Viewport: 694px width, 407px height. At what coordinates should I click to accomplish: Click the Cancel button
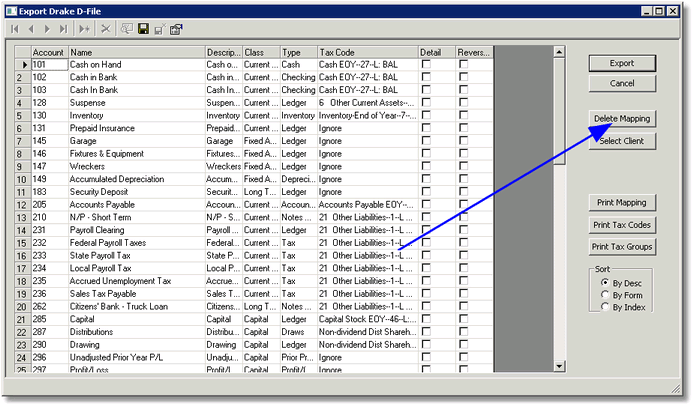pyautogui.click(x=622, y=83)
